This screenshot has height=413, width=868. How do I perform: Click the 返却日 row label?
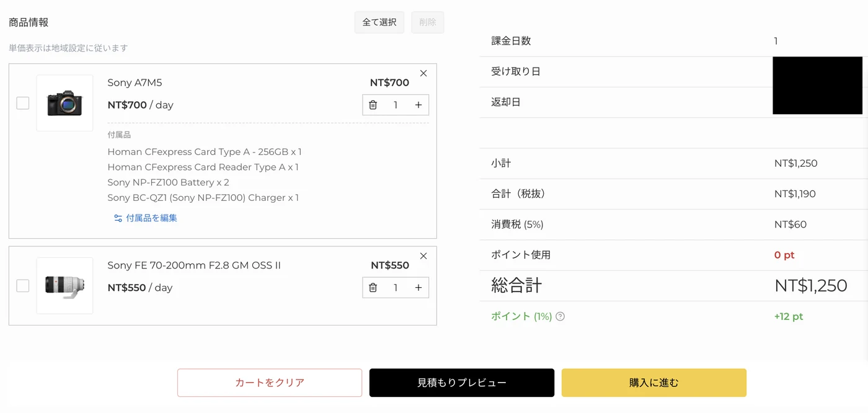(506, 102)
